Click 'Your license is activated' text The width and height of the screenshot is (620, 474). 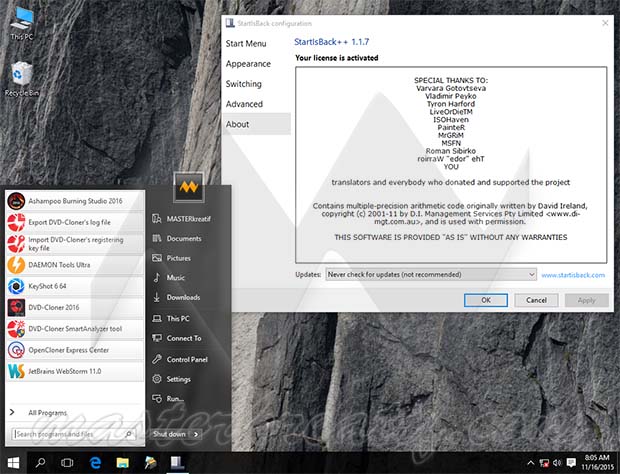pos(337,58)
